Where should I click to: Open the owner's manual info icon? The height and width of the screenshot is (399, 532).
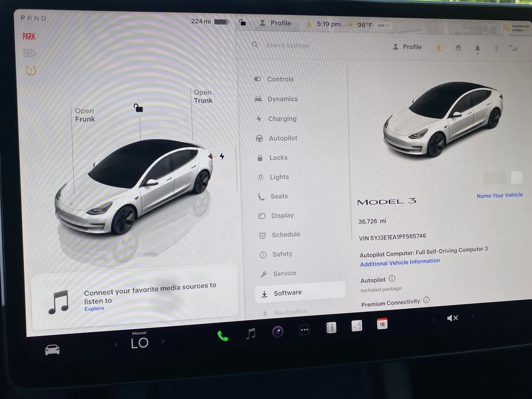pyautogui.click(x=331, y=328)
